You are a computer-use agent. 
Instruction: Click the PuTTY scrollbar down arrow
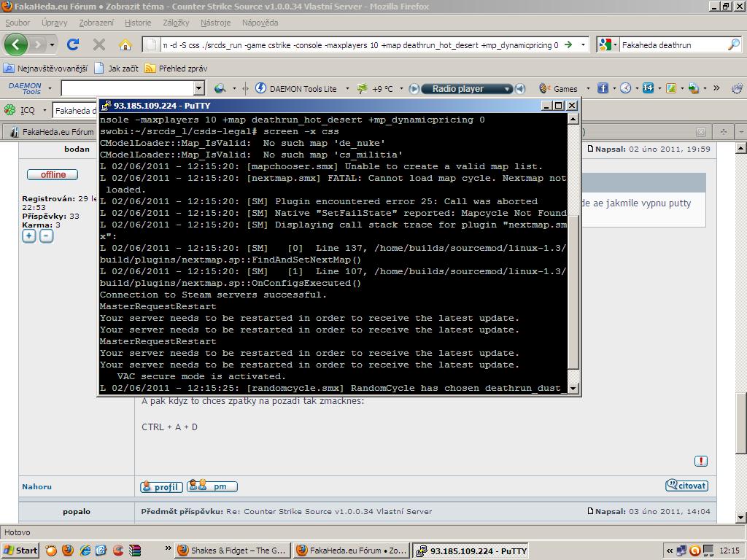tap(573, 389)
